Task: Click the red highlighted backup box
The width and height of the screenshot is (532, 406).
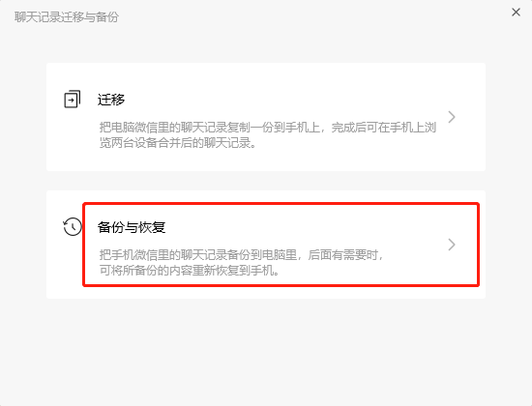Action: coord(281,245)
